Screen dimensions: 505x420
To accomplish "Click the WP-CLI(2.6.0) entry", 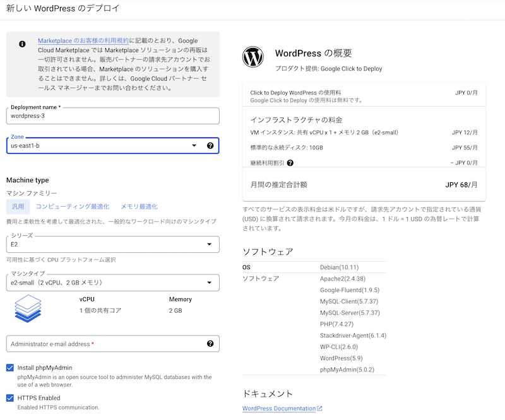I will [339, 347].
